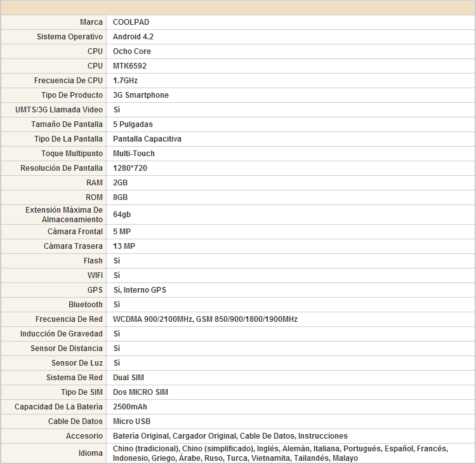
Task: Click the 'UMTS/3G Llamada Video' label
Action: pyautogui.click(x=59, y=110)
